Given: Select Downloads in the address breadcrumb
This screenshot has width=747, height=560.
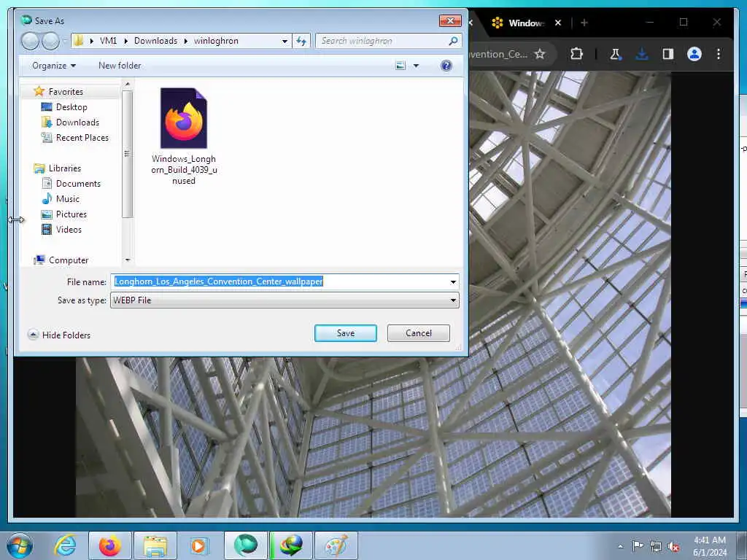Looking at the screenshot, I should (x=155, y=41).
